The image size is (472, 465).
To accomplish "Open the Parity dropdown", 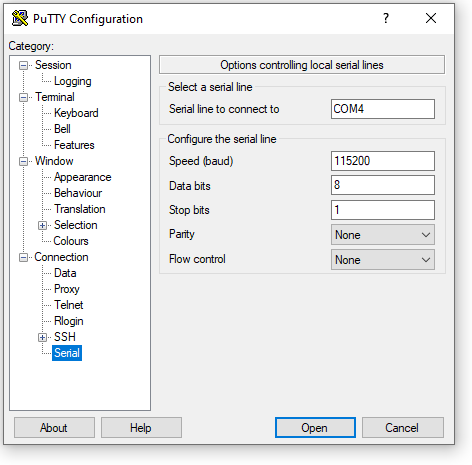I will point(383,235).
